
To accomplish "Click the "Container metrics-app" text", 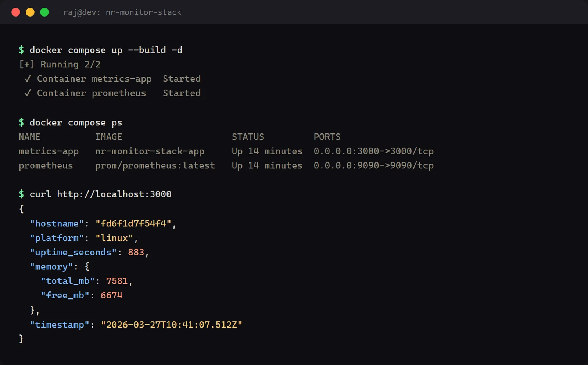I will point(94,79).
